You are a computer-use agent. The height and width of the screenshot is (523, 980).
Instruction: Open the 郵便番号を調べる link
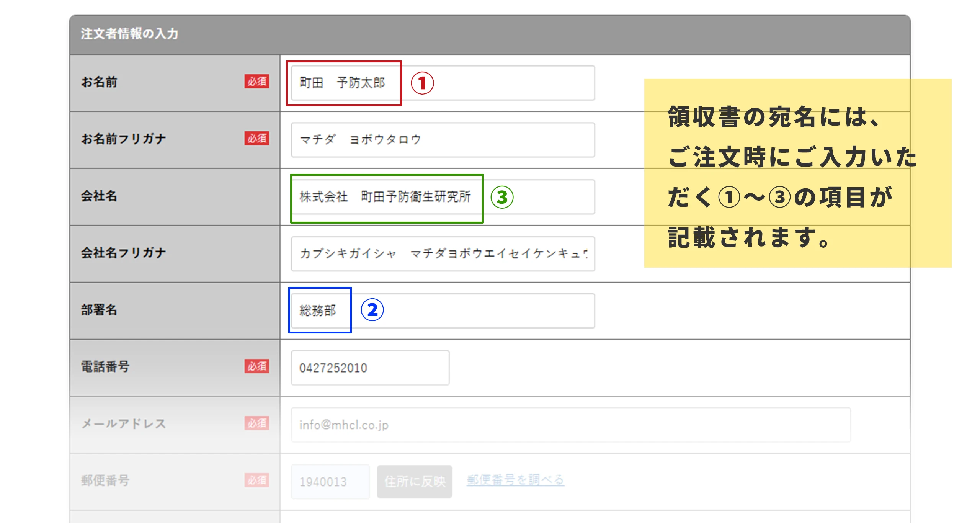[x=515, y=480]
